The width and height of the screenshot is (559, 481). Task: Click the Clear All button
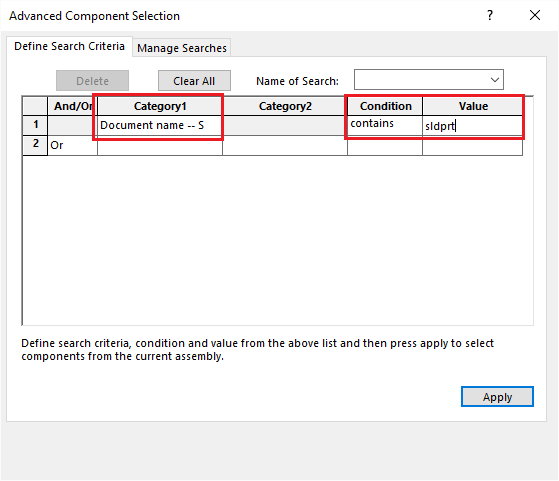click(194, 81)
